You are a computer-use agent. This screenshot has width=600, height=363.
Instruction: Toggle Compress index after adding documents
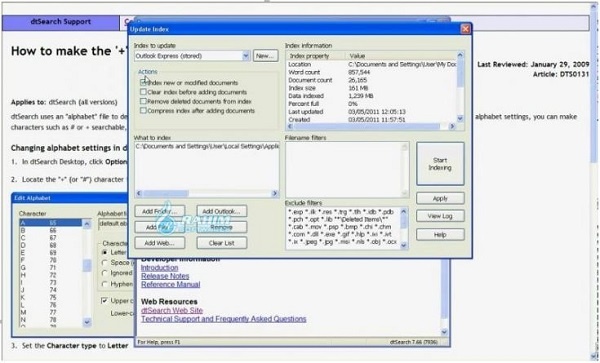coord(143,111)
